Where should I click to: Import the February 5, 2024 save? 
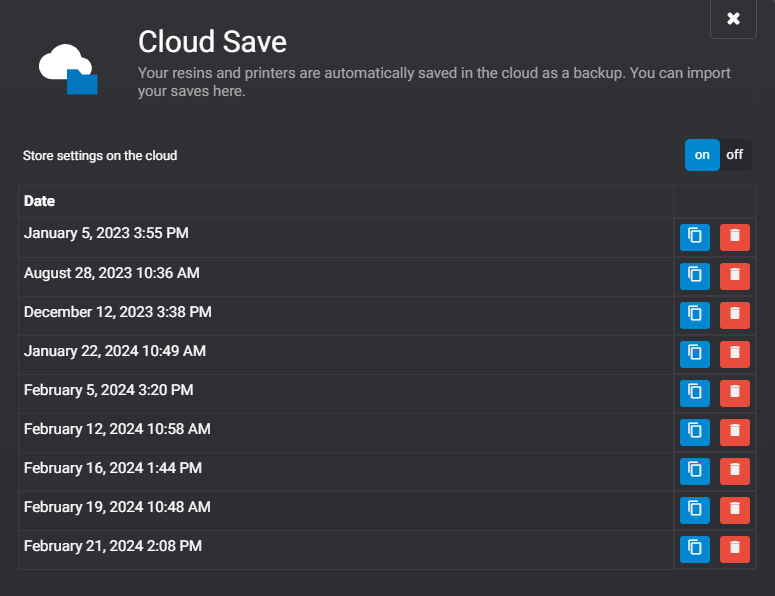[x=694, y=393]
